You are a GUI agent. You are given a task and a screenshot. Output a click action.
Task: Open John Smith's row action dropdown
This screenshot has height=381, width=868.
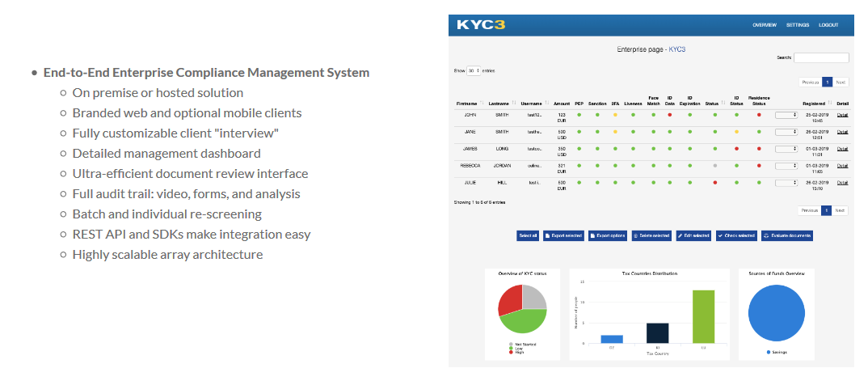[786, 115]
